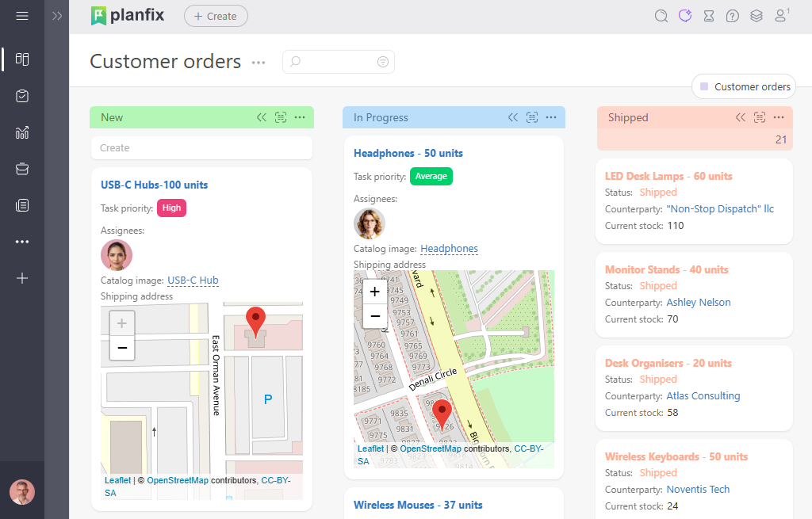
Task: Open Shipped column options menu
Action: [779, 117]
